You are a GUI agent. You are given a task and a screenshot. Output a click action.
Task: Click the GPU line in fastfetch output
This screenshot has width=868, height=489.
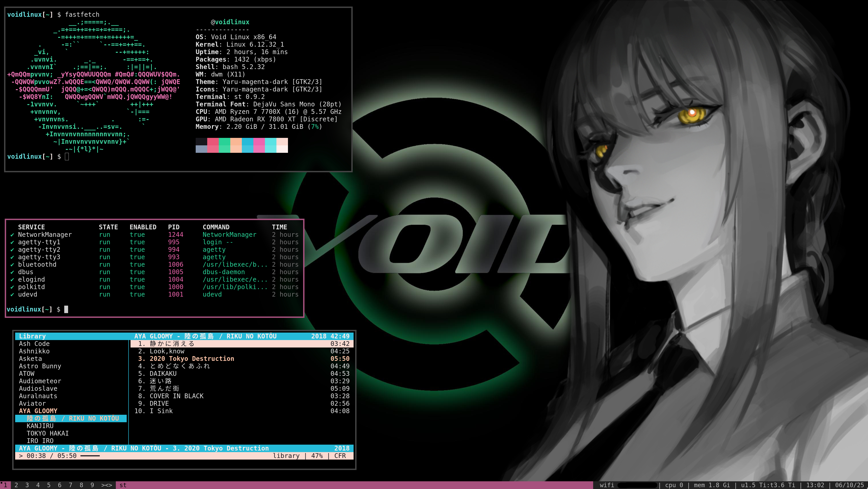coord(266,119)
